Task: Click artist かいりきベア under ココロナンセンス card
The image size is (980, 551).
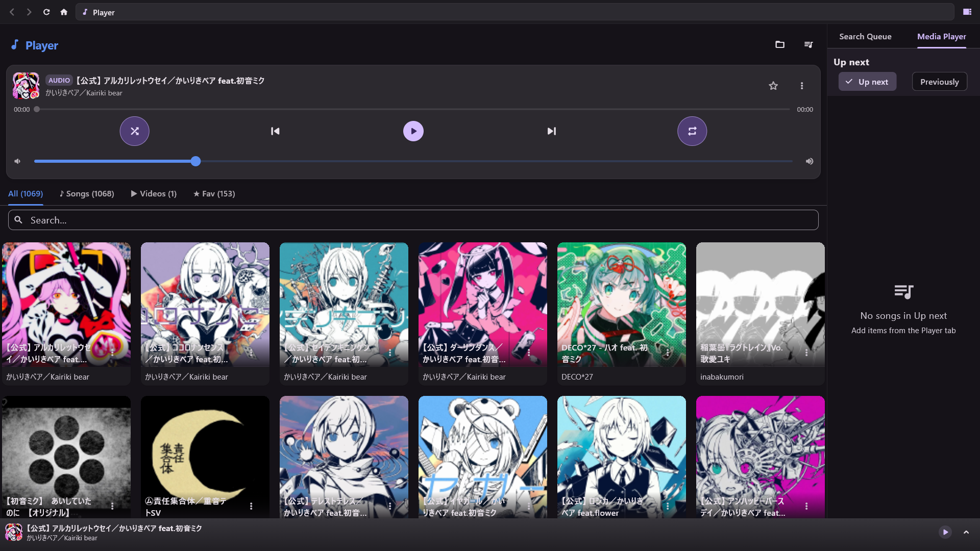Action: pos(186,377)
